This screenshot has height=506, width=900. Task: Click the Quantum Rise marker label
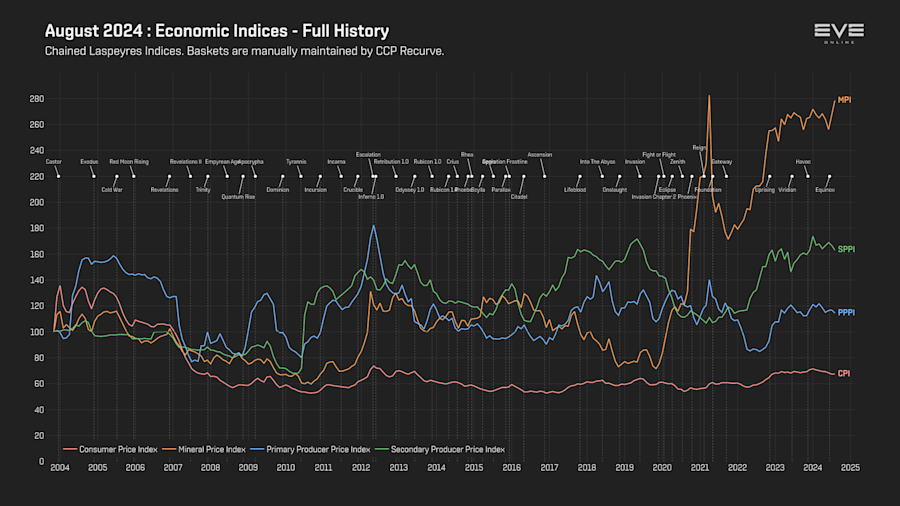pyautogui.click(x=238, y=197)
